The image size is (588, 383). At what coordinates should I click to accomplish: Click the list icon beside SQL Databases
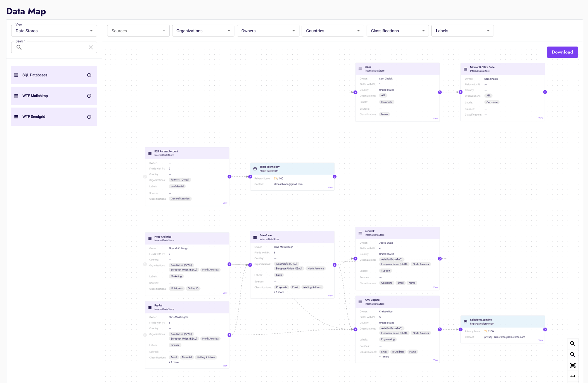pyautogui.click(x=16, y=75)
